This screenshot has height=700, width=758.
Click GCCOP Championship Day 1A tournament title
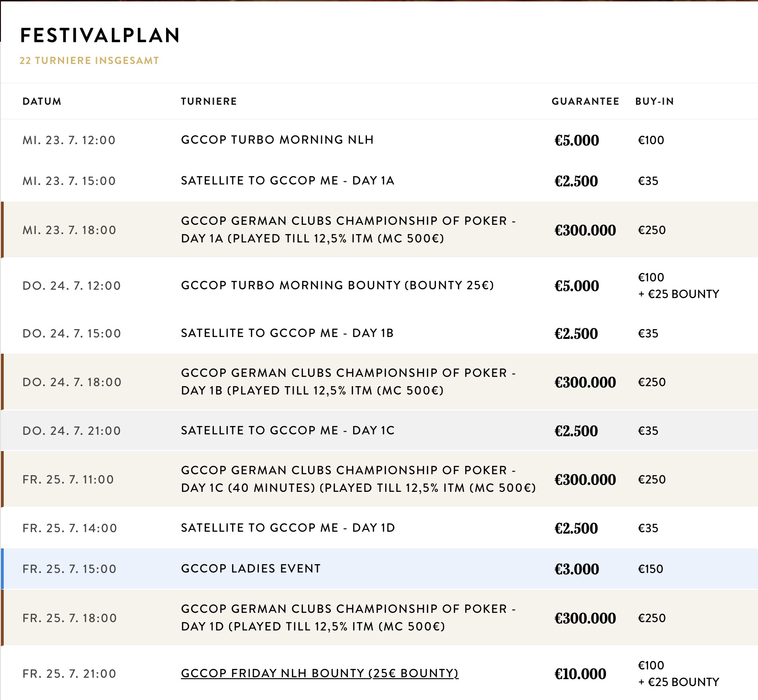348,229
